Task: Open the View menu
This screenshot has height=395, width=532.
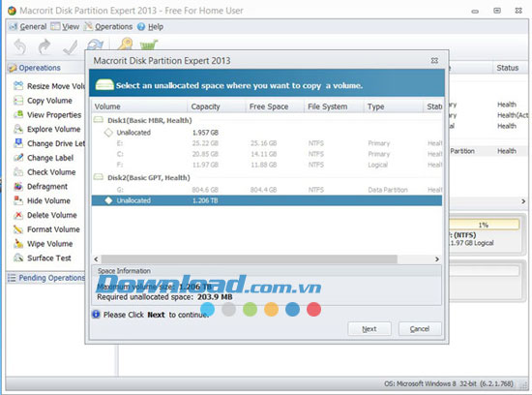Action: pyautogui.click(x=65, y=26)
